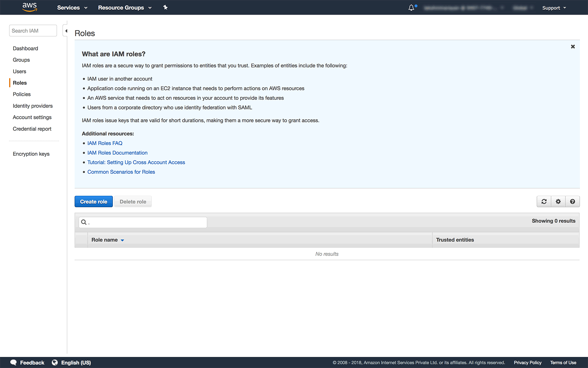Click the pin shortcut icon in top bar

(x=165, y=7)
